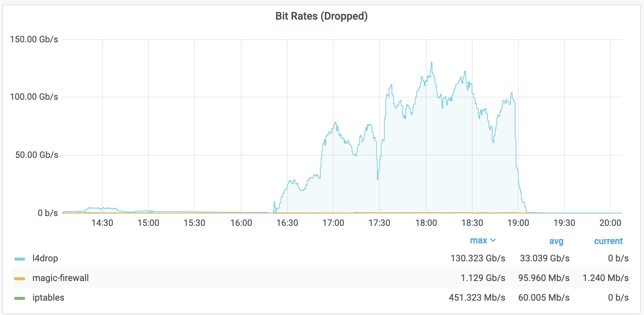Screen dimensions: 644x315
Task: Click the sort chevron beside max
Action: tap(493, 241)
